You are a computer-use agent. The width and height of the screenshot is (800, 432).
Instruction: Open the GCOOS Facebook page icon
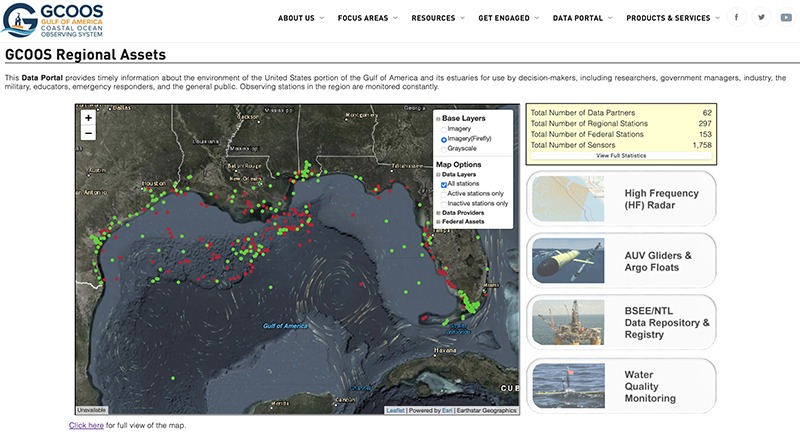click(736, 17)
